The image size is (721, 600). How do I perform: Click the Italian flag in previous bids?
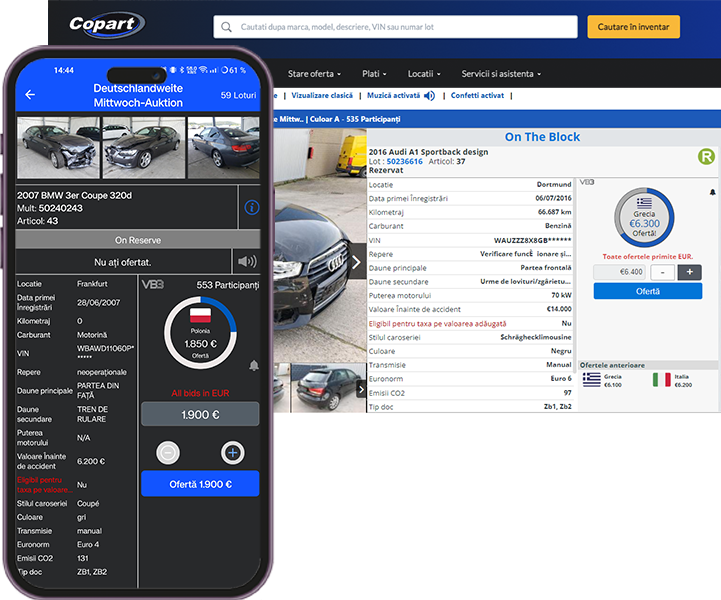(662, 380)
